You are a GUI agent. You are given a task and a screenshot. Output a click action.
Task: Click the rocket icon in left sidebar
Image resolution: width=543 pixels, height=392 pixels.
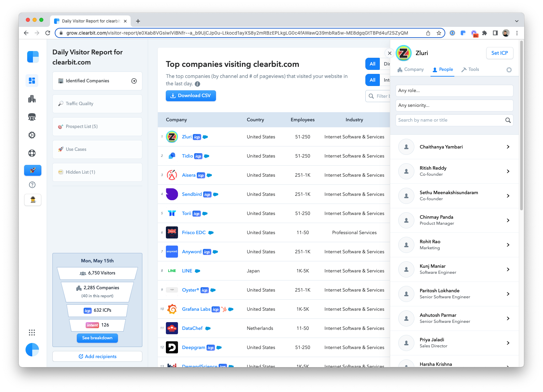coord(33,170)
